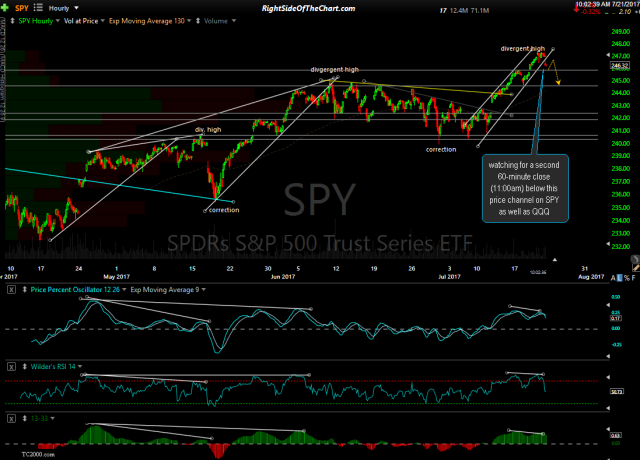Viewport: 640px width, 460px height.
Task: Click the 12.4M volume figure in header
Action: pos(459,11)
